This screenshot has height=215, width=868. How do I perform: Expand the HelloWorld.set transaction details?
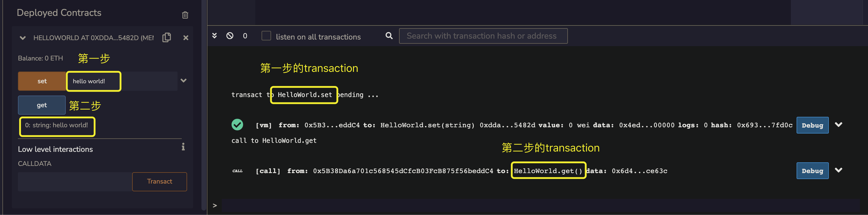coord(839,125)
